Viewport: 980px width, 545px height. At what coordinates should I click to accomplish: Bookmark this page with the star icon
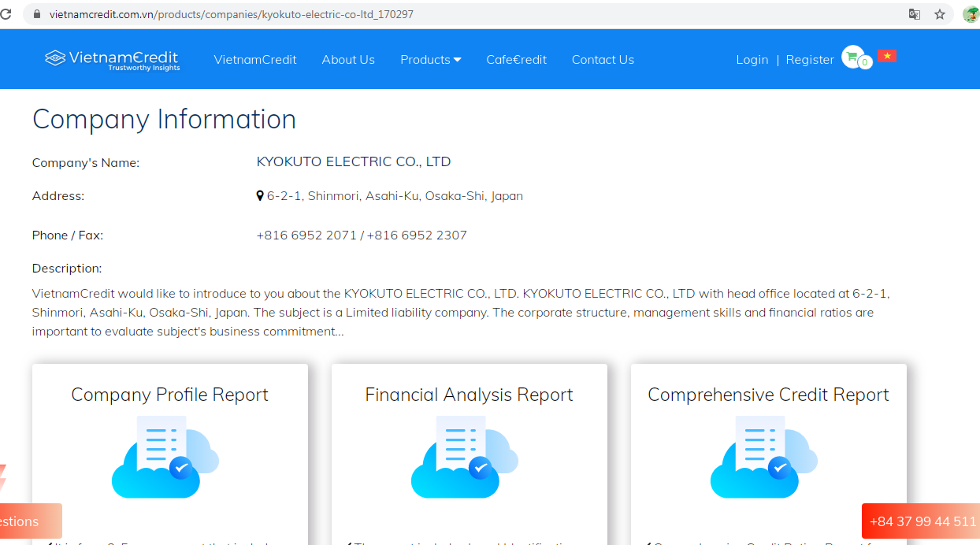[940, 14]
